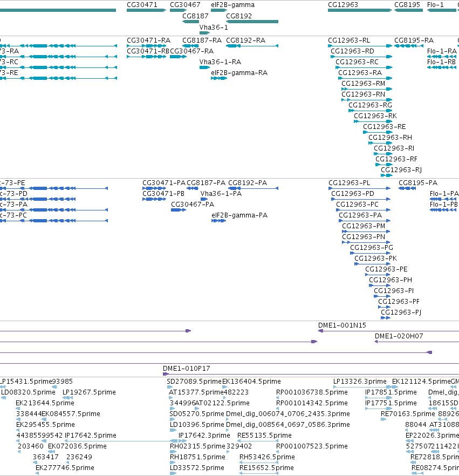Open protein Vha36-1-PA
459x476 pixels.
(x=221, y=194)
